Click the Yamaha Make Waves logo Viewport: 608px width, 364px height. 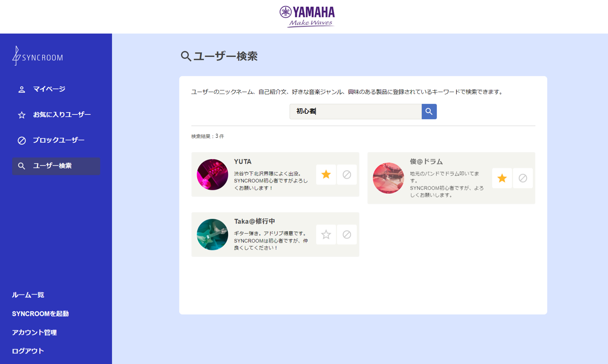point(308,16)
